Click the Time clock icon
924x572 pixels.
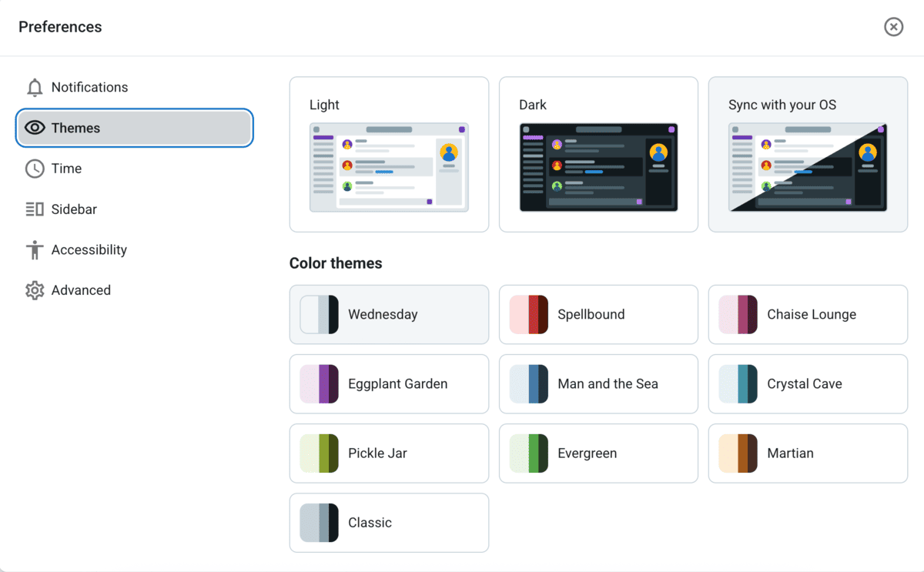(35, 169)
